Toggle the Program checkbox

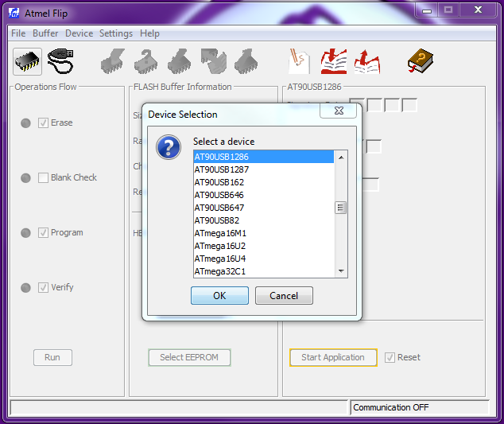tap(44, 232)
